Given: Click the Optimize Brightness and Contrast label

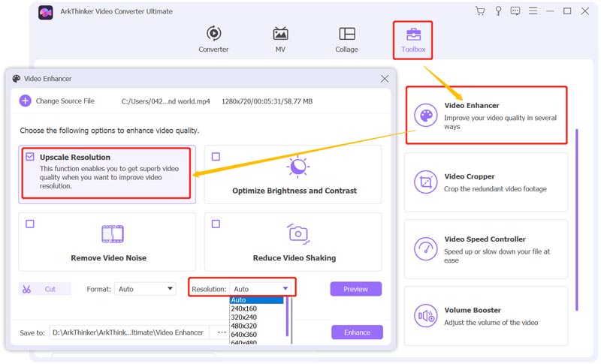Looking at the screenshot, I should 294,191.
